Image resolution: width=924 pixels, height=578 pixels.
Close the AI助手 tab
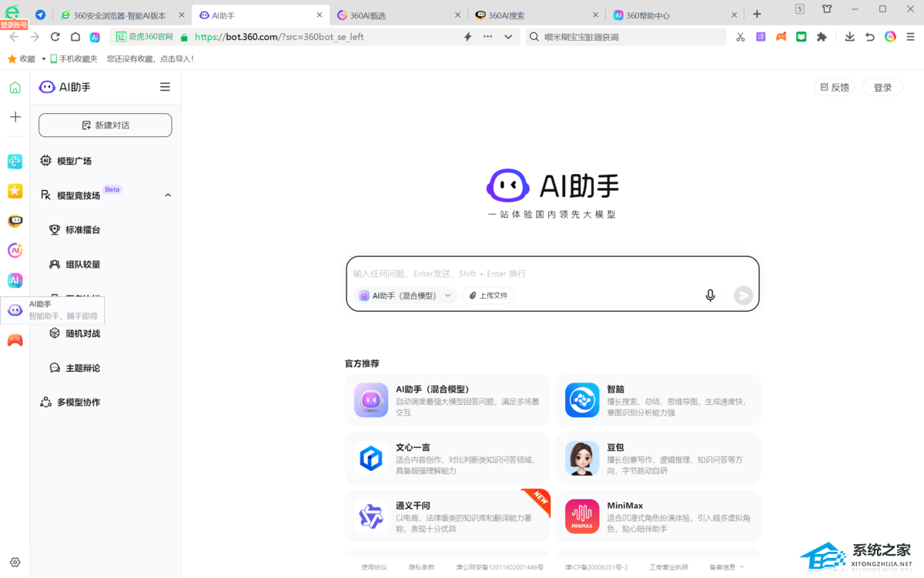coord(320,15)
